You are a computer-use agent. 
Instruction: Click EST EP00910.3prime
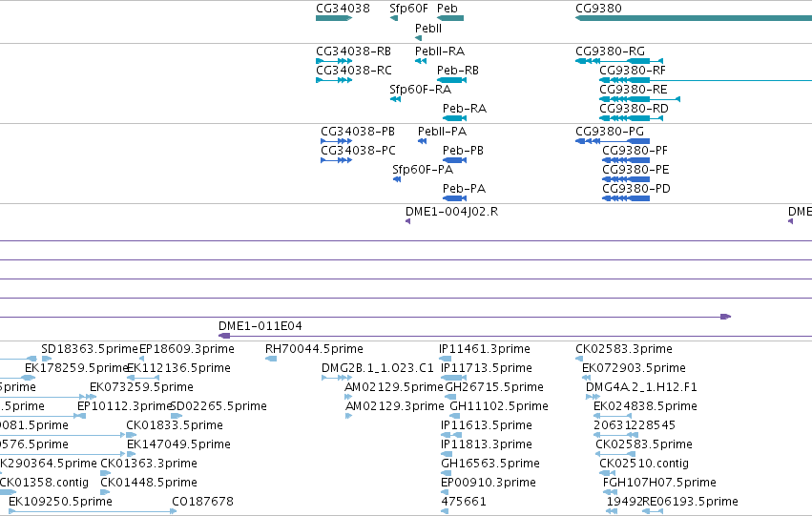[489, 484]
